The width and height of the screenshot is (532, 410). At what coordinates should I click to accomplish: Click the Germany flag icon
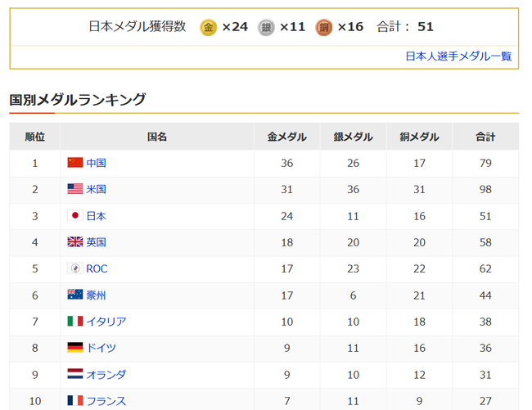tap(75, 348)
